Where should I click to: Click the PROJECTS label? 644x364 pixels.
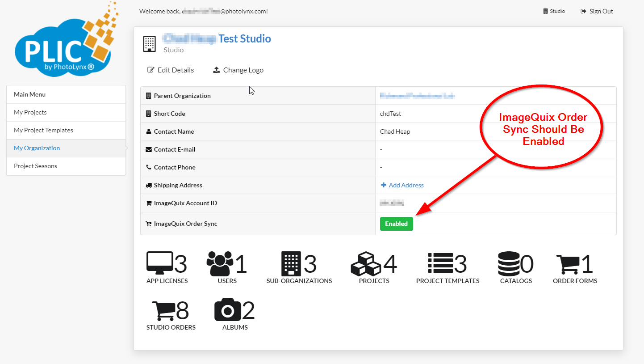point(374,281)
